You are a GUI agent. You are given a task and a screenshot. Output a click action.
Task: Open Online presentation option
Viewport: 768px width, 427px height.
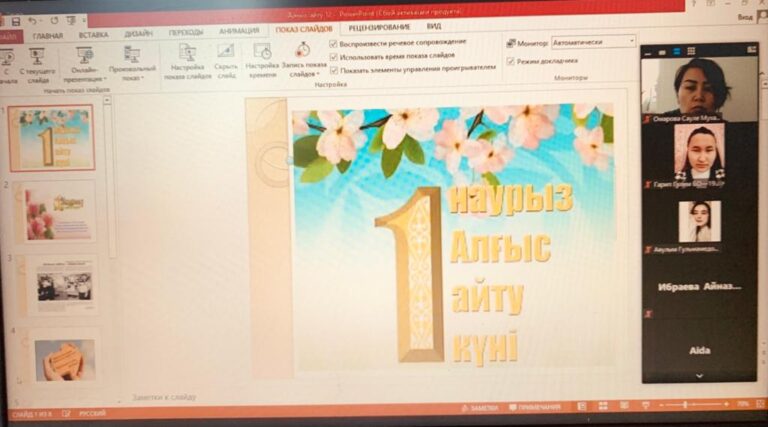pos(84,64)
